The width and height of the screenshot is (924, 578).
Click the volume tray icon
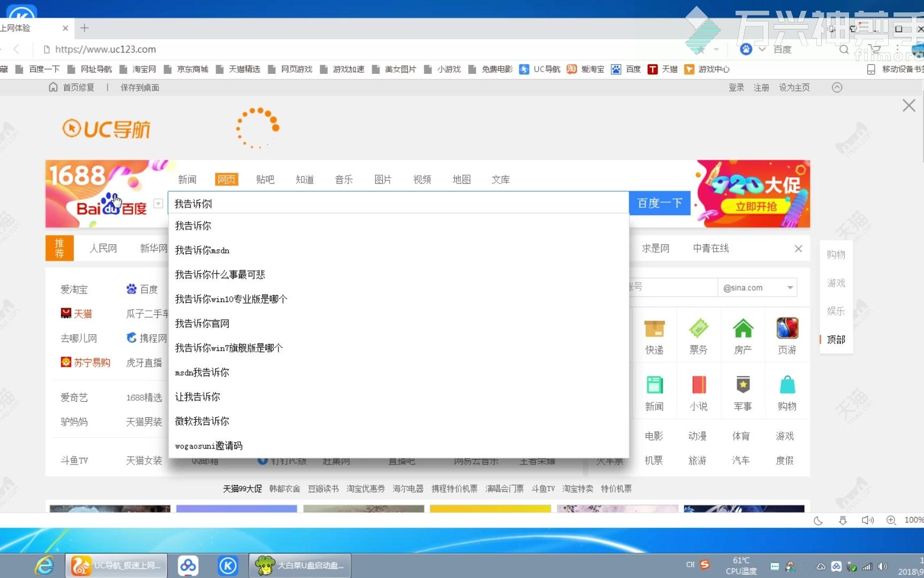click(x=883, y=566)
